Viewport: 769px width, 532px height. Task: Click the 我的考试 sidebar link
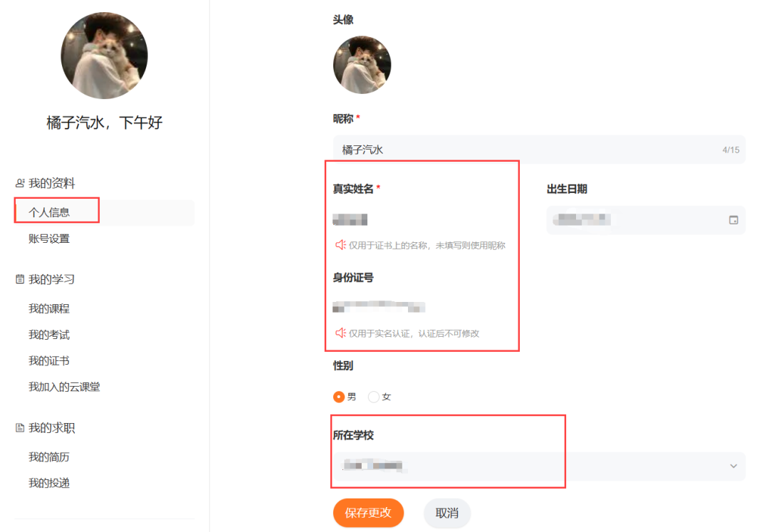[48, 335]
